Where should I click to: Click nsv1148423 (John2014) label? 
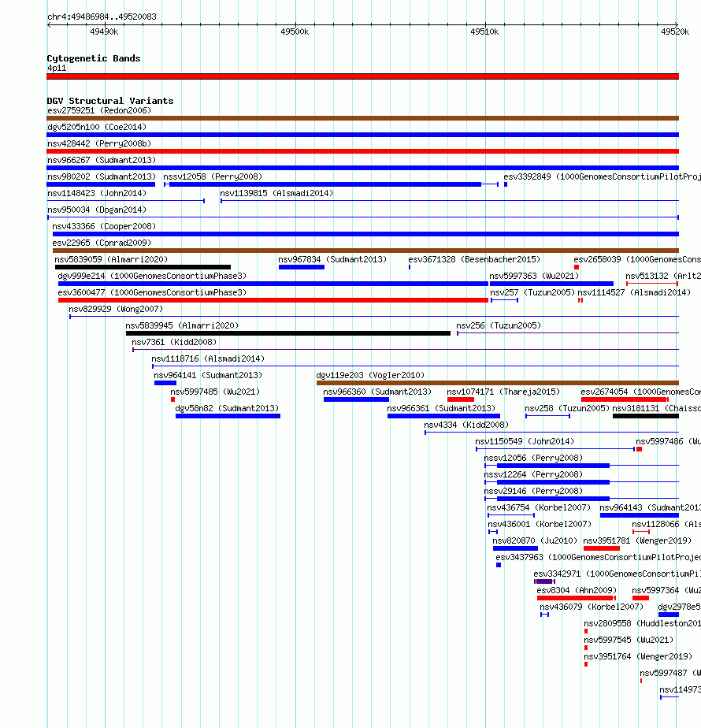(x=97, y=193)
